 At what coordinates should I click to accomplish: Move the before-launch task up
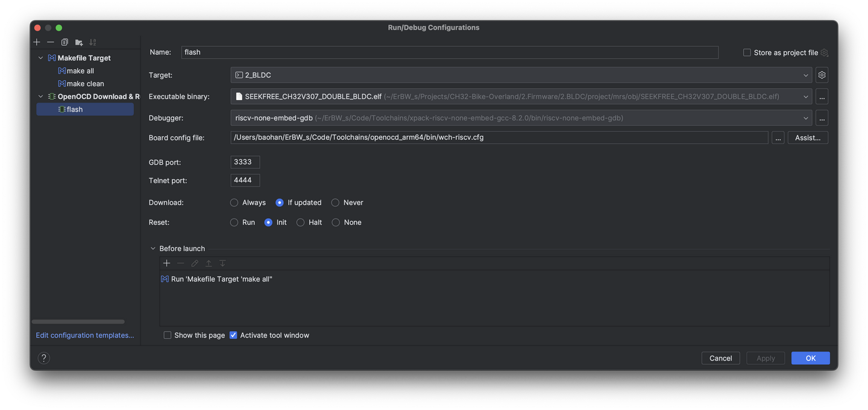click(209, 263)
